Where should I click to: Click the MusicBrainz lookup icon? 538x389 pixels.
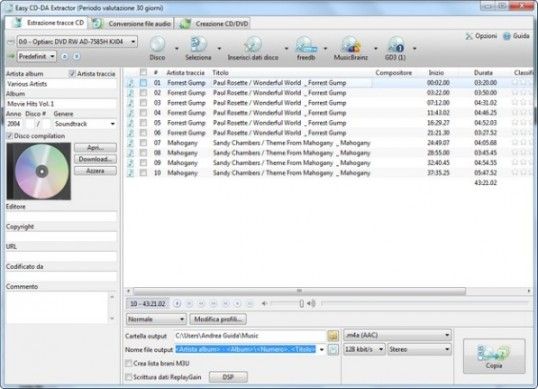click(x=351, y=48)
